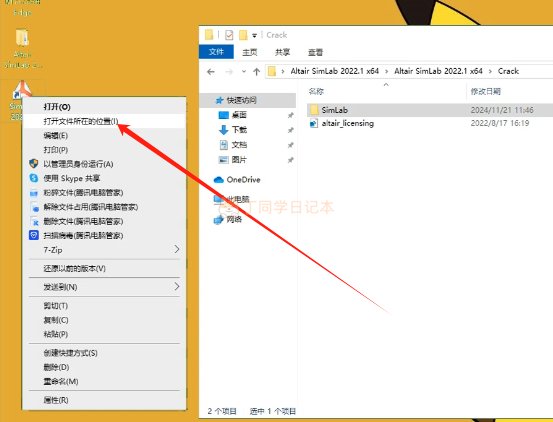The width and height of the screenshot is (553, 422).
Task: Click the Explorer forward arrow button
Action: [x=229, y=72]
